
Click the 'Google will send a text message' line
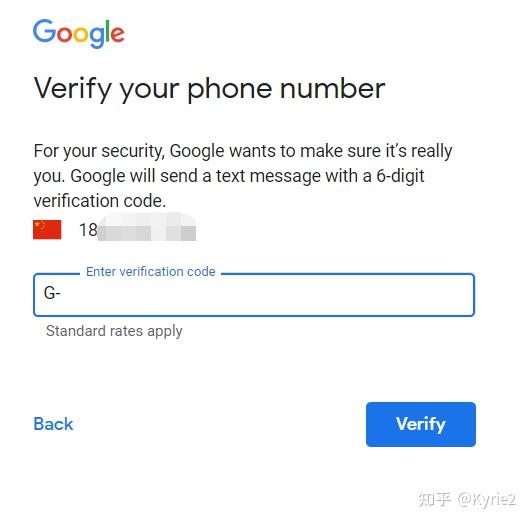point(229,176)
